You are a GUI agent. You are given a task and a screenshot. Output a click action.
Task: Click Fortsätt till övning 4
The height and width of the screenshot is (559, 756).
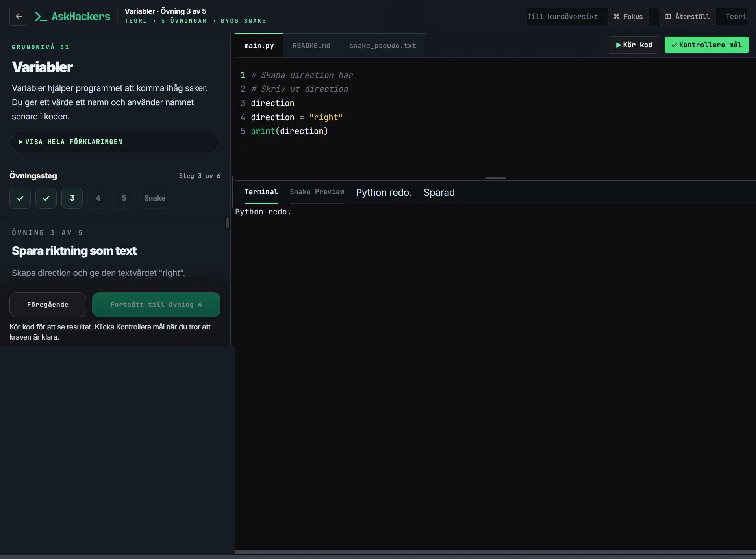(x=156, y=305)
